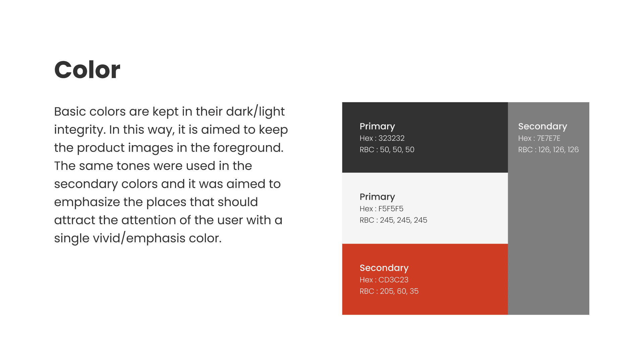The height and width of the screenshot is (362, 644).
Task: Click the "Hex : CD3C23" text
Action: [384, 280]
